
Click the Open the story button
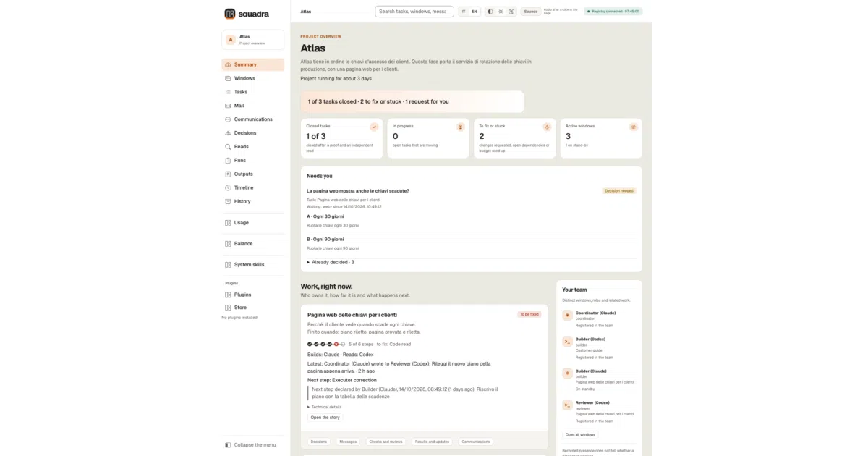pos(325,418)
